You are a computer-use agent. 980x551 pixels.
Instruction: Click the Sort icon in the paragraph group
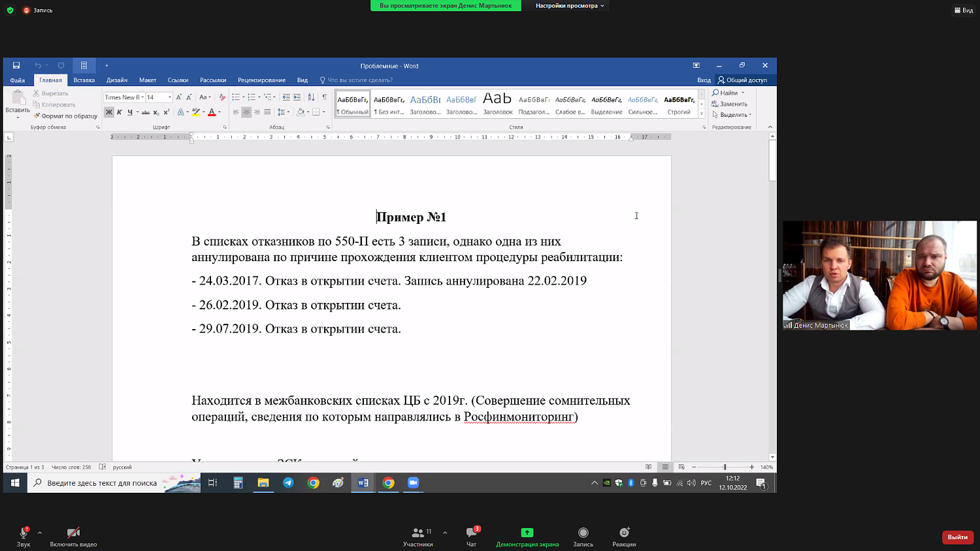click(311, 97)
